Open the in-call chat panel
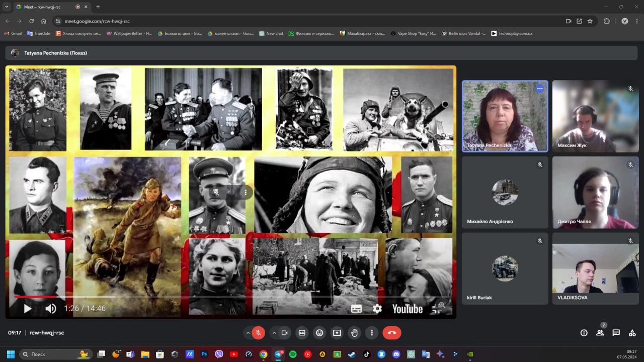The height and width of the screenshot is (362, 644). (616, 333)
